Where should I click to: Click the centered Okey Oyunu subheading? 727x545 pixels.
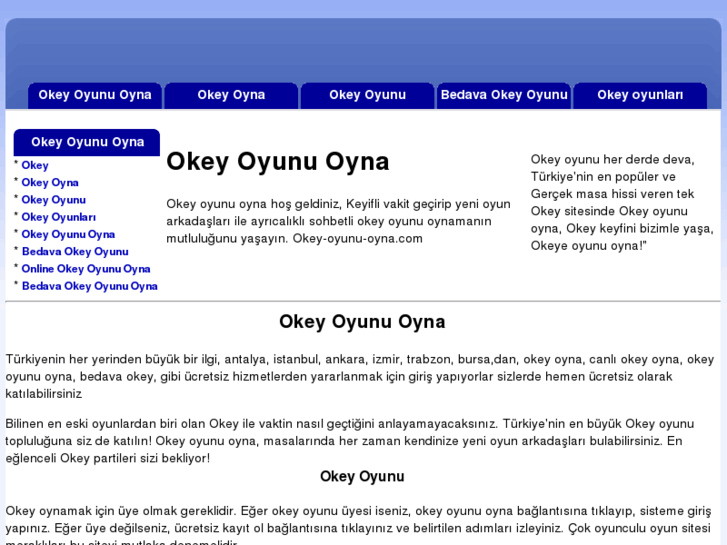(362, 476)
